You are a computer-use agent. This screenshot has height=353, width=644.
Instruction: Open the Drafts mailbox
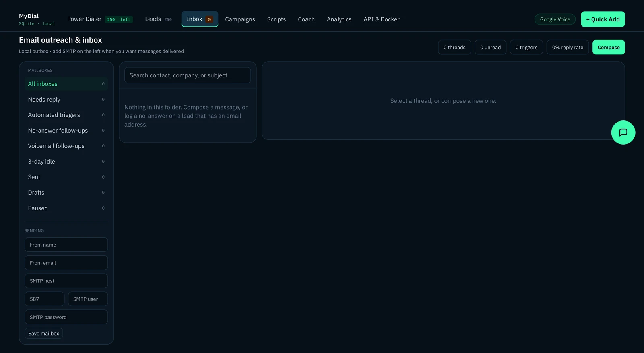click(x=66, y=193)
